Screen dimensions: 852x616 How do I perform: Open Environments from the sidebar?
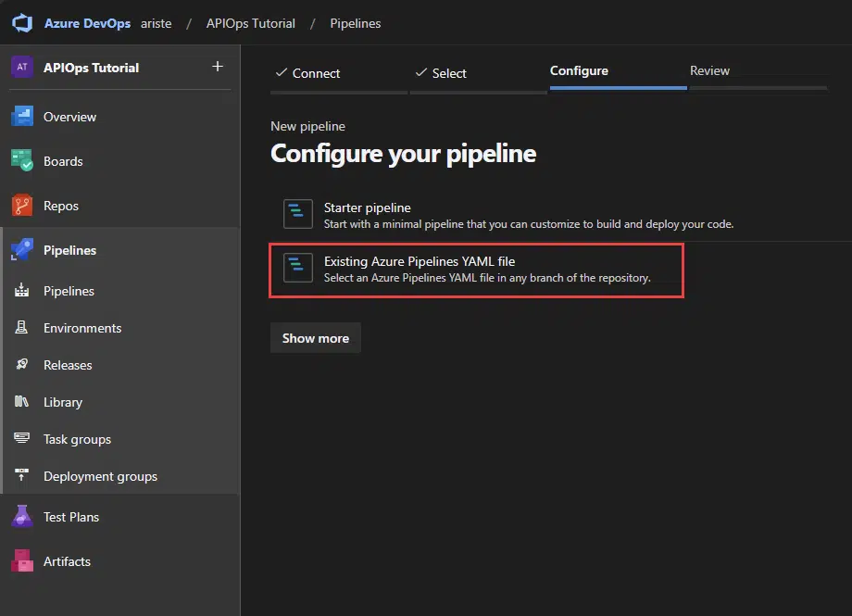[x=82, y=328]
